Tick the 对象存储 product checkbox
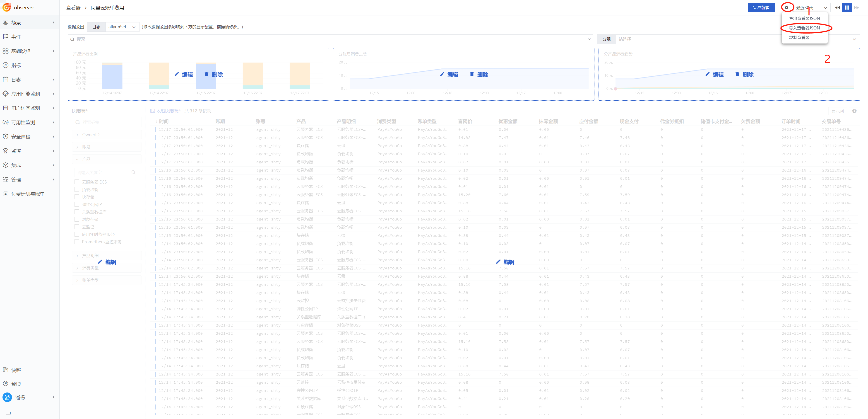The height and width of the screenshot is (419, 868). tap(77, 219)
